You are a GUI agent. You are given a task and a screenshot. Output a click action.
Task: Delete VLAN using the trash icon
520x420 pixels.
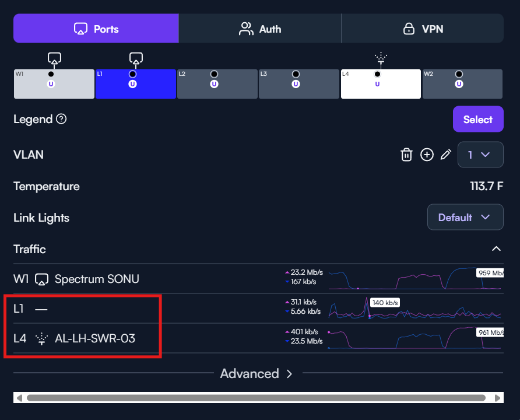[406, 155]
